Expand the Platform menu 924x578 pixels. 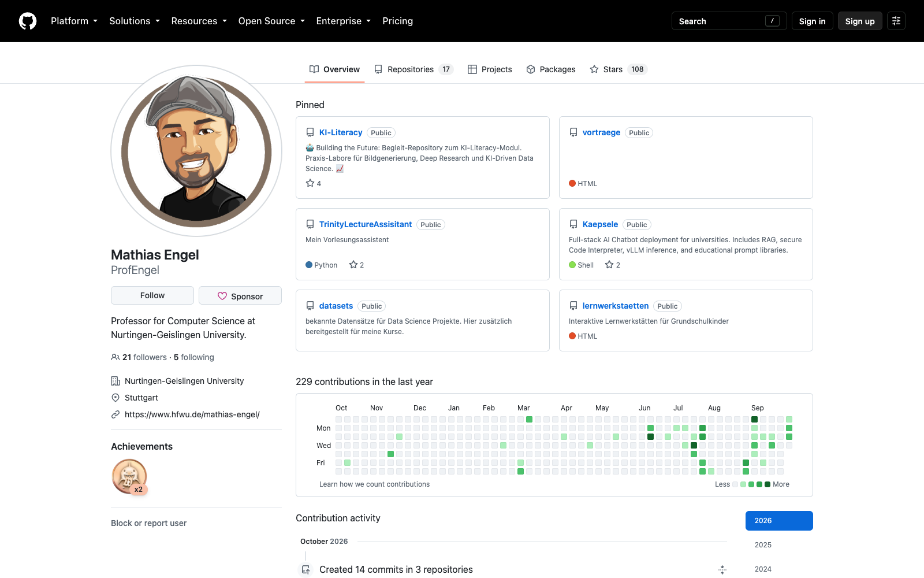point(74,21)
